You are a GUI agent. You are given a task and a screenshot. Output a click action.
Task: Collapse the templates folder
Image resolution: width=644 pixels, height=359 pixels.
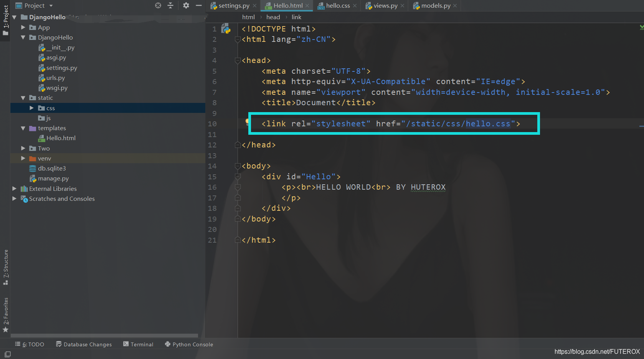pos(23,128)
